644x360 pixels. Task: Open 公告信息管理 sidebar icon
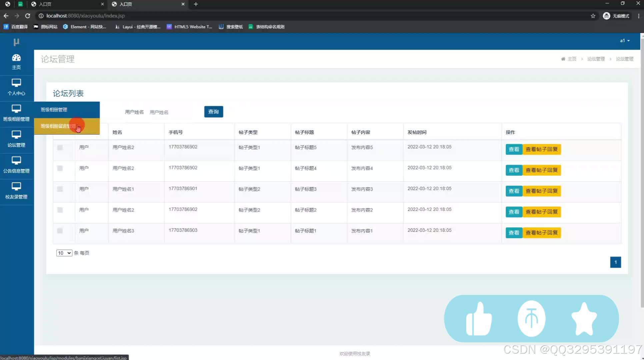(16, 160)
